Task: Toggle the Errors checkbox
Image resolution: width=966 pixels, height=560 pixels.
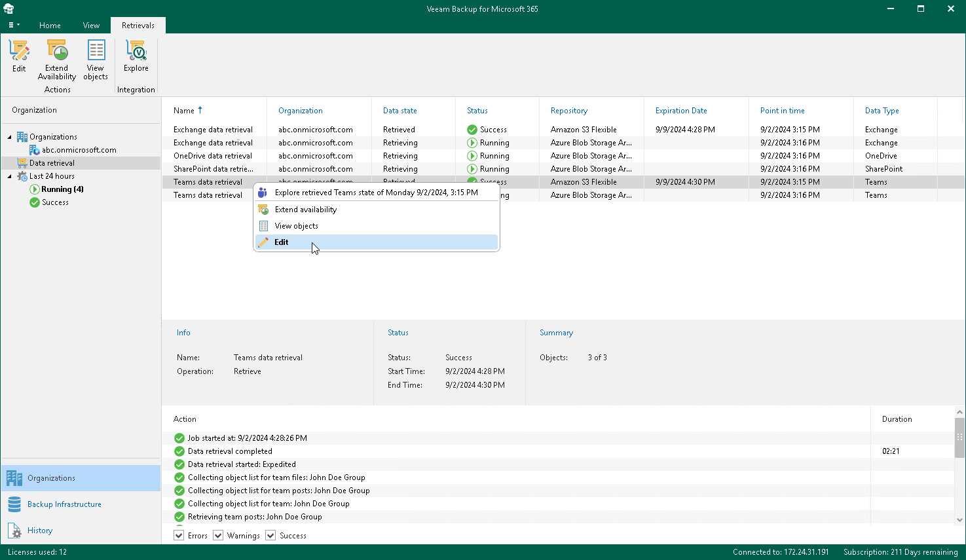Action: (179, 536)
